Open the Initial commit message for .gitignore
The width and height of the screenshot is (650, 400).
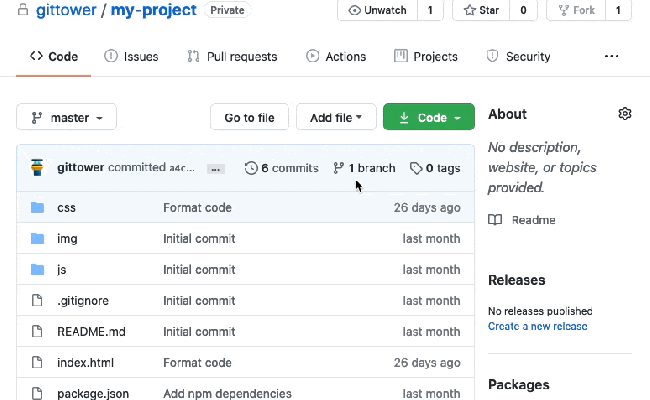[199, 301]
